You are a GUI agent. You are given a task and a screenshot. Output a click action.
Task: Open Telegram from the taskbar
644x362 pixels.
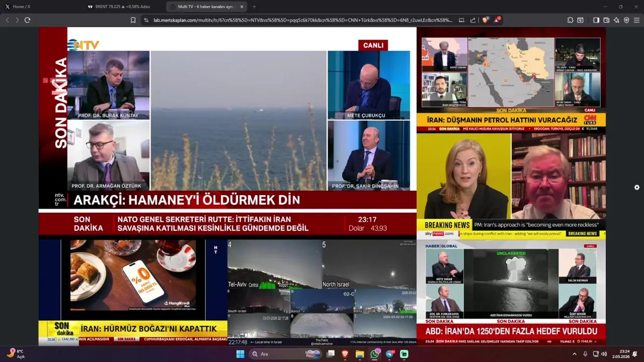pyautogui.click(x=390, y=354)
